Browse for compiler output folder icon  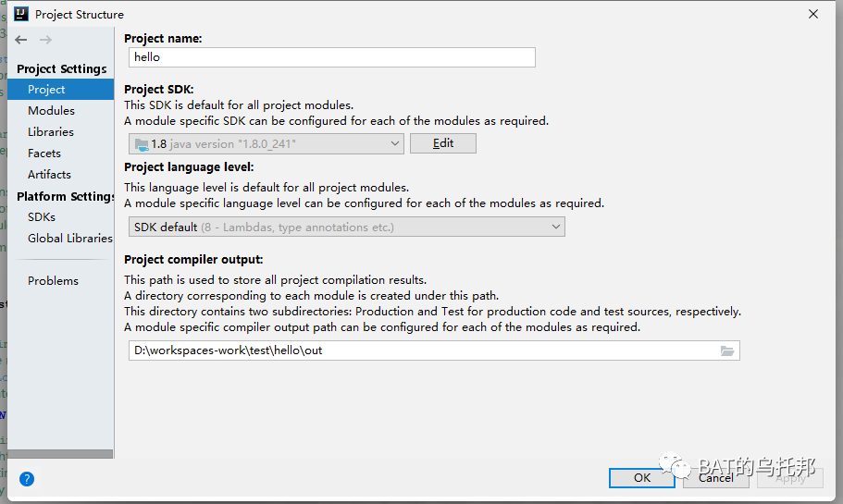[727, 350]
